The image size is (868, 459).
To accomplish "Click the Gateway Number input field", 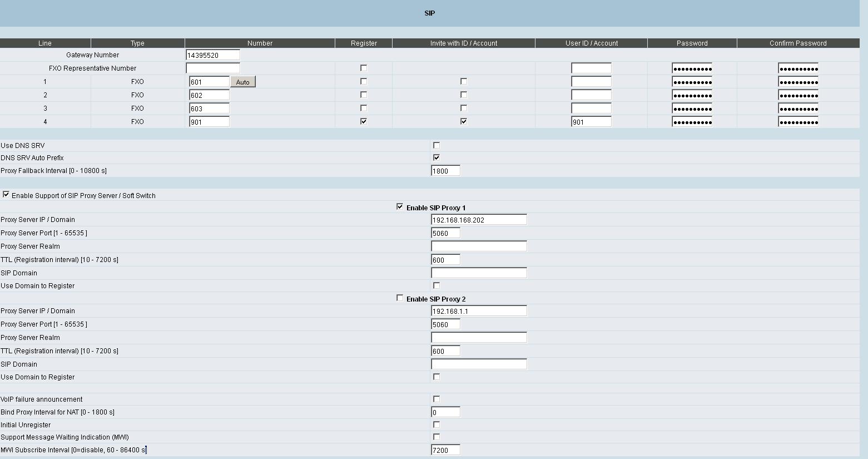I will click(x=213, y=55).
